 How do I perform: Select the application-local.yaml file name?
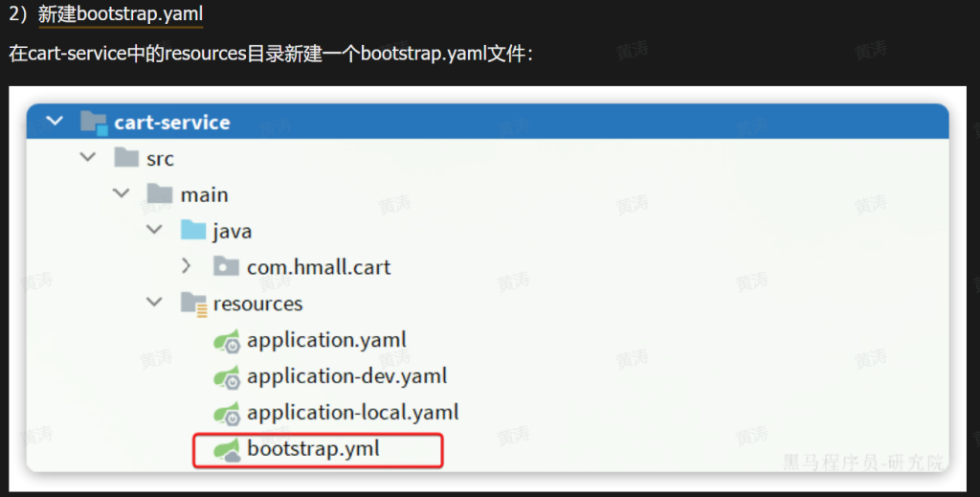click(x=352, y=413)
